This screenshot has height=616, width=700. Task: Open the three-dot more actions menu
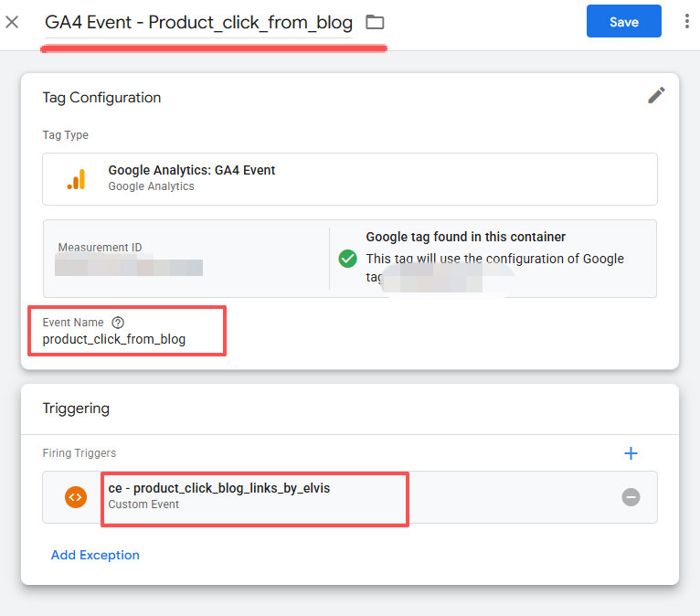(686, 22)
